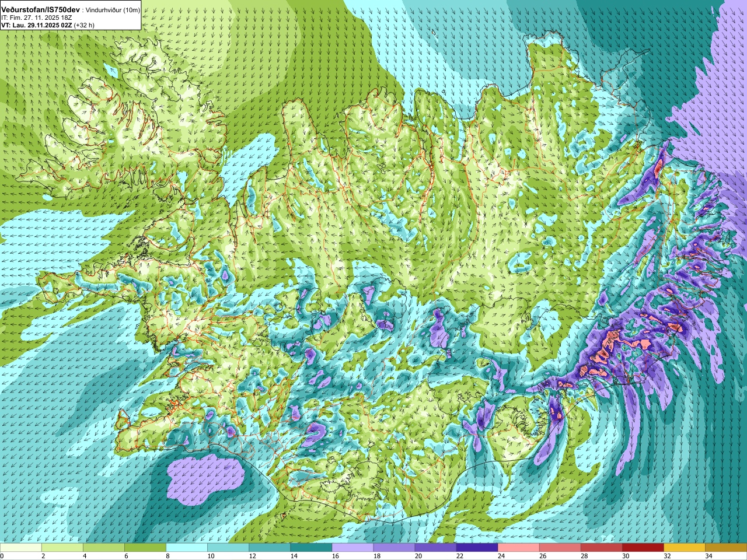Screen dimensions: 747x560
Task: Click the '(+32 h)' forecast offset text
Action: [84, 25]
